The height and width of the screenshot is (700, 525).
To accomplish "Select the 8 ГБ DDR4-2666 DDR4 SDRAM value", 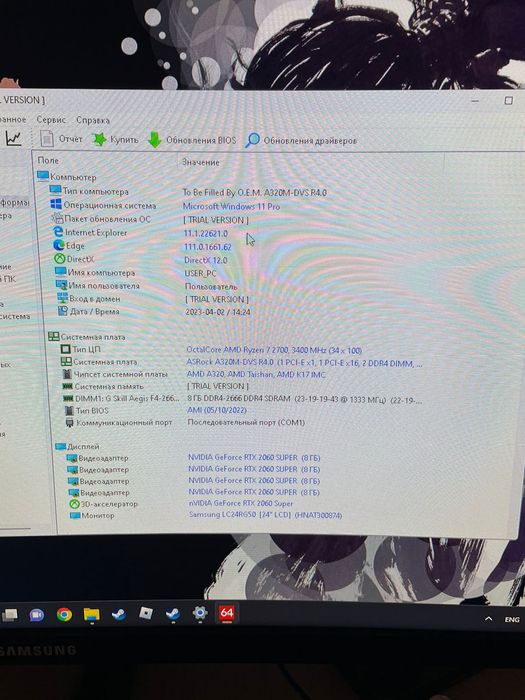I will tap(304, 398).
